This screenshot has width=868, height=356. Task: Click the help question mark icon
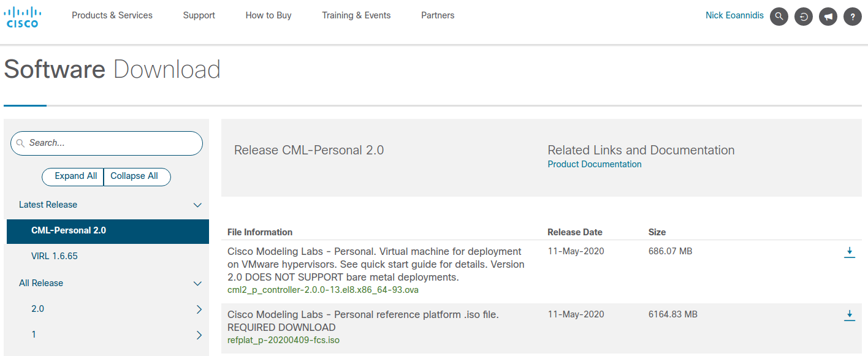852,16
